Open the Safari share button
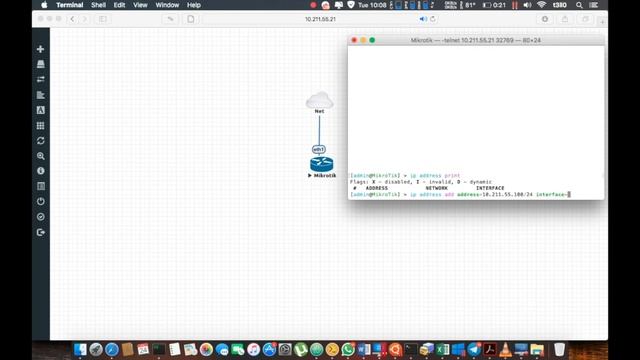Screen dimensions: 640x360 (x=565, y=19)
